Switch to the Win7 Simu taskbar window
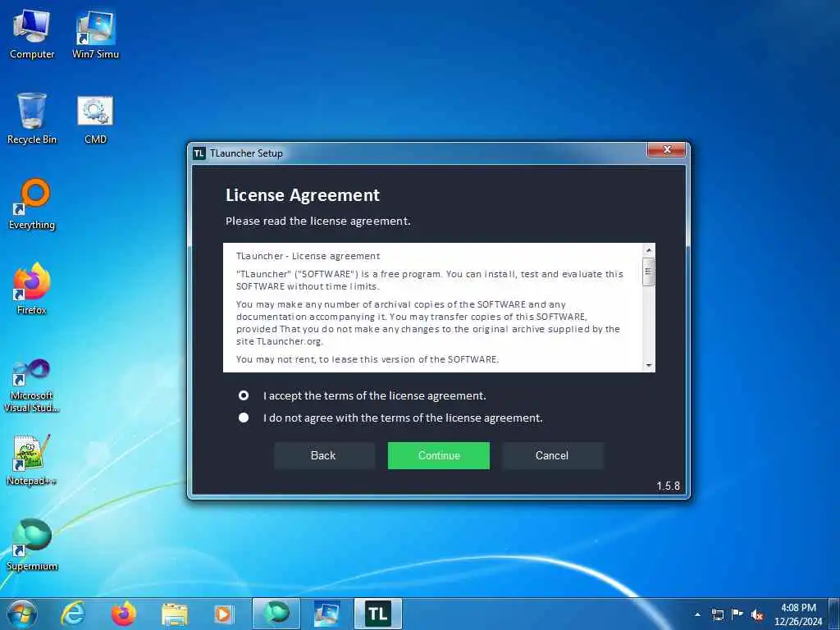Image resolution: width=840 pixels, height=630 pixels. click(326, 614)
